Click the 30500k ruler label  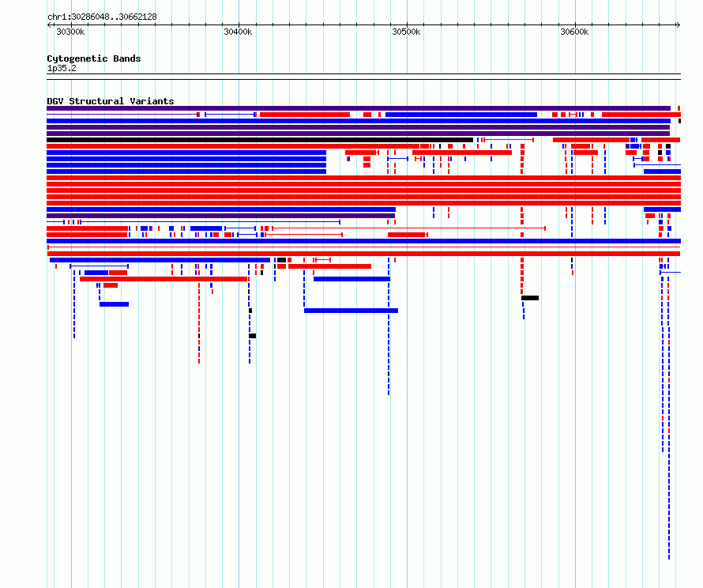click(x=406, y=32)
